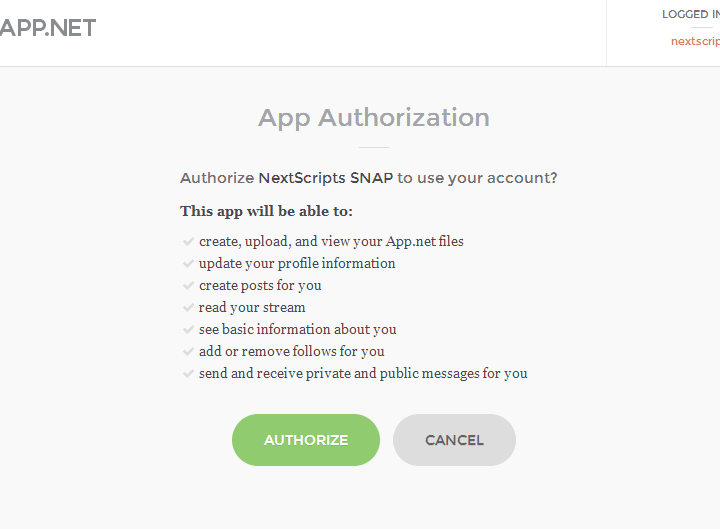Click the green AUTHORIZE button

pos(306,440)
